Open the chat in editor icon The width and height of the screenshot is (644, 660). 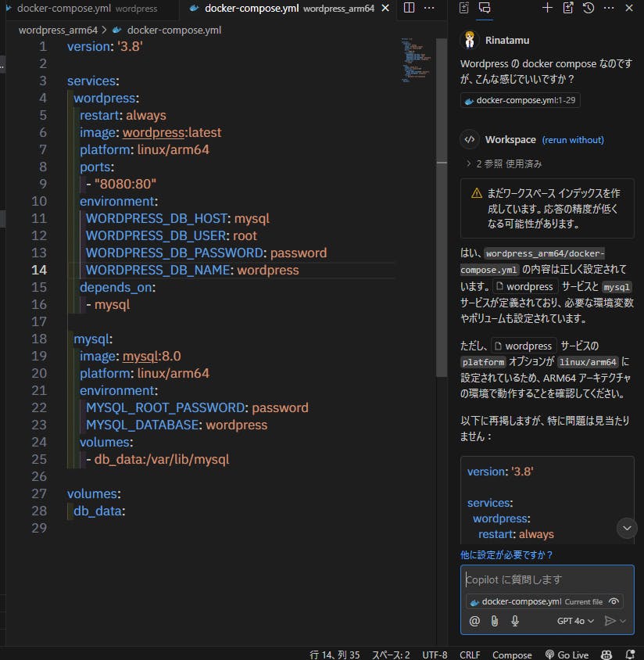click(x=568, y=8)
